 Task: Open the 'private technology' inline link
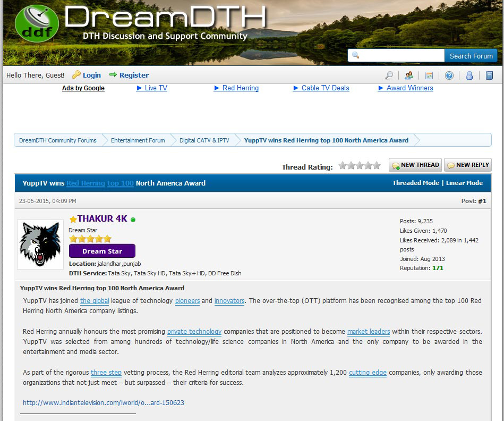coord(194,332)
